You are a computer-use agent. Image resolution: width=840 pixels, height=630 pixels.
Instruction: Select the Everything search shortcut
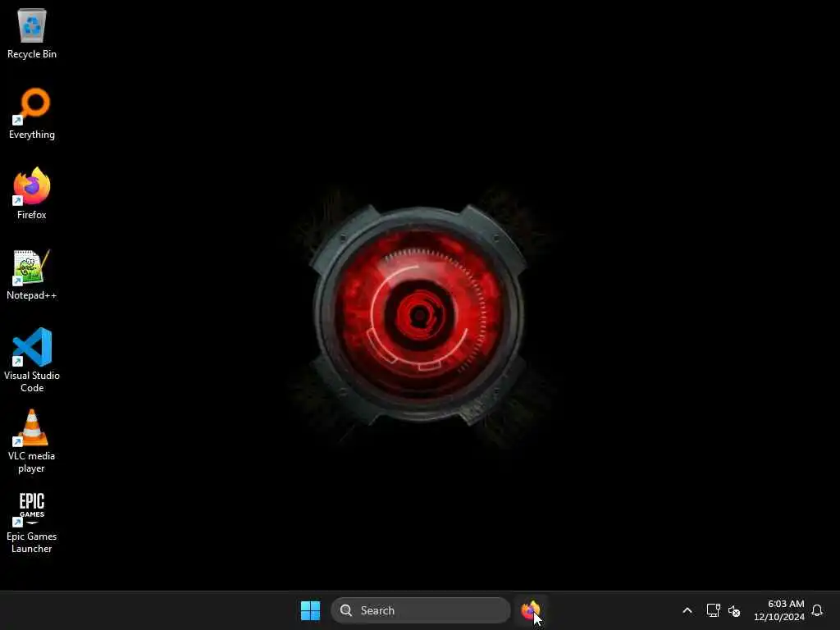[32, 114]
